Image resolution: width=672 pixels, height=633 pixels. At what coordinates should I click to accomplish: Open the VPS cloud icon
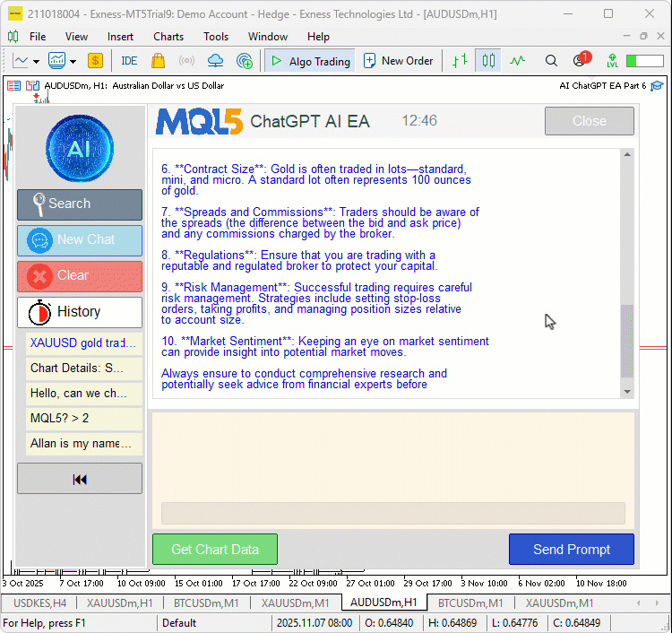coord(215,61)
